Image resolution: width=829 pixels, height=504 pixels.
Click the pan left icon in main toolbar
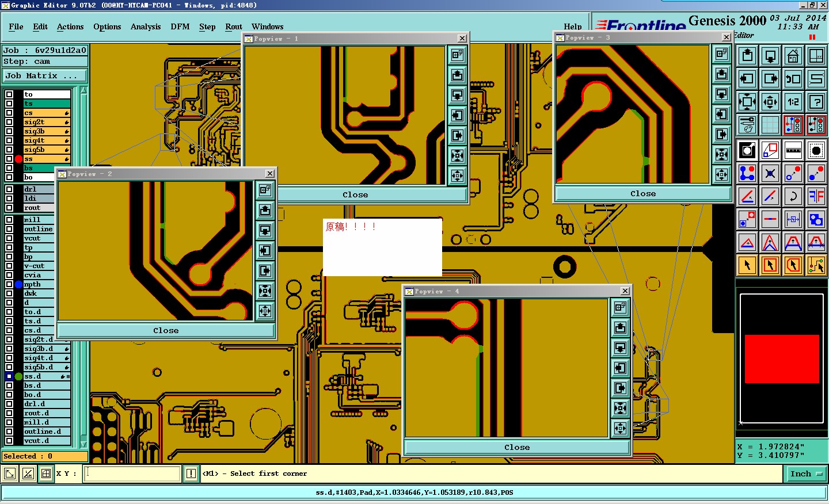(x=747, y=79)
